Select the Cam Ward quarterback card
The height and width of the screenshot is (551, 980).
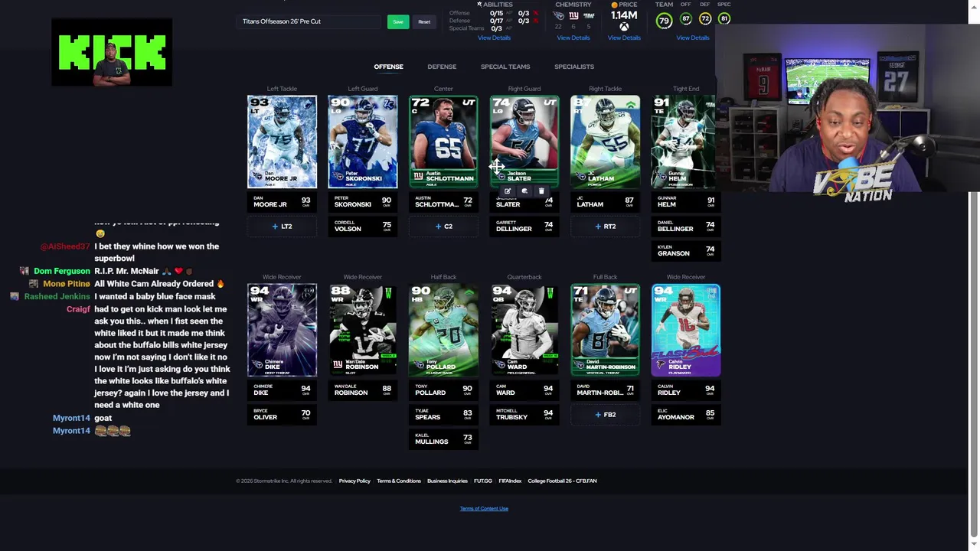pyautogui.click(x=524, y=330)
